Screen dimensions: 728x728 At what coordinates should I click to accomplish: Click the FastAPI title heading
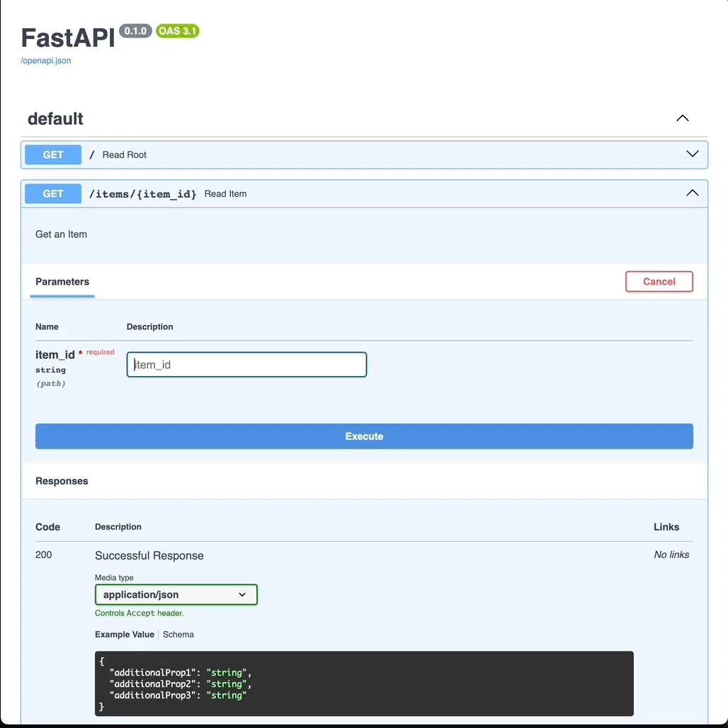(68, 38)
